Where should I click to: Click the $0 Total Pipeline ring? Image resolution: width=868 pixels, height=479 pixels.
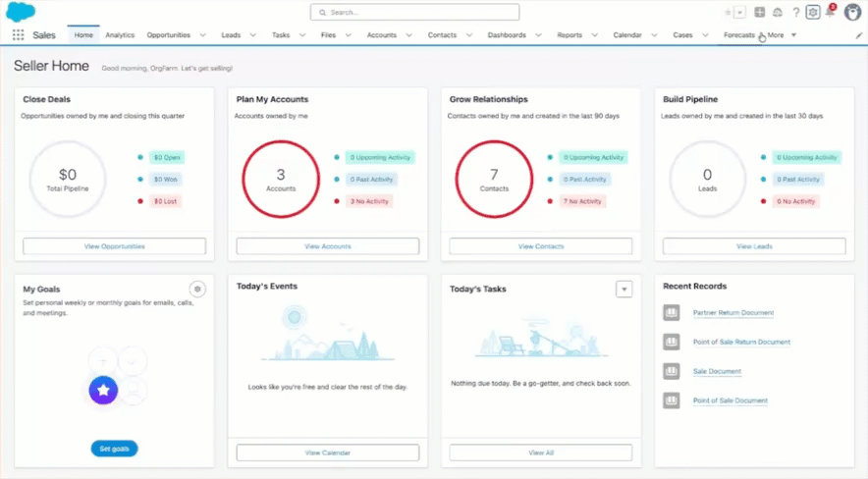(68, 180)
